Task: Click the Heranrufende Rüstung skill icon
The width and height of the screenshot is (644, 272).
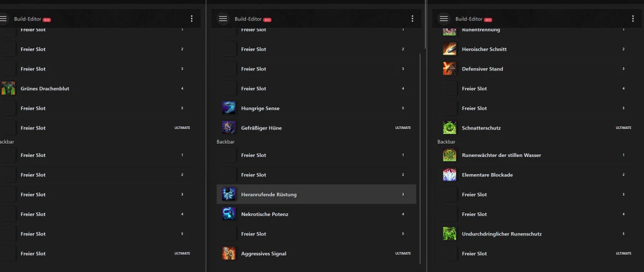Action: [x=229, y=195]
